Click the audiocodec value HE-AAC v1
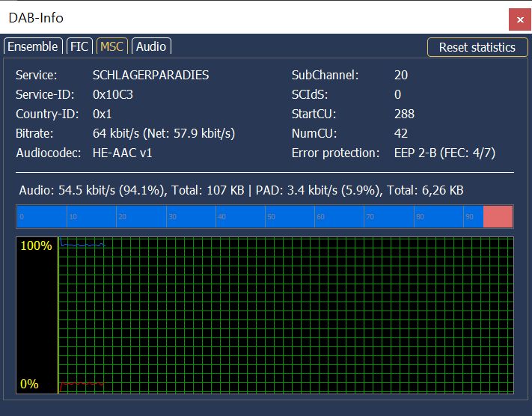The height and width of the screenshot is (416, 532). coord(126,153)
